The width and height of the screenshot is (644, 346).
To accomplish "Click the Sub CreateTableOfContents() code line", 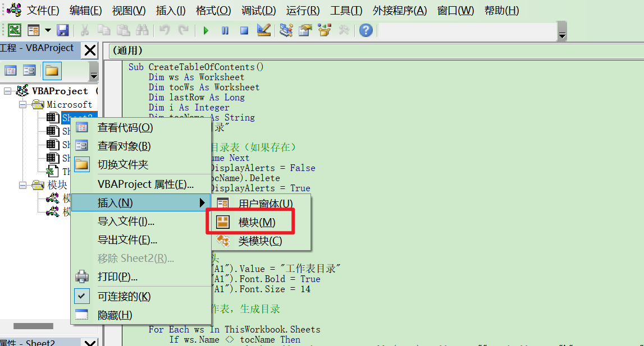I will pyautogui.click(x=196, y=67).
